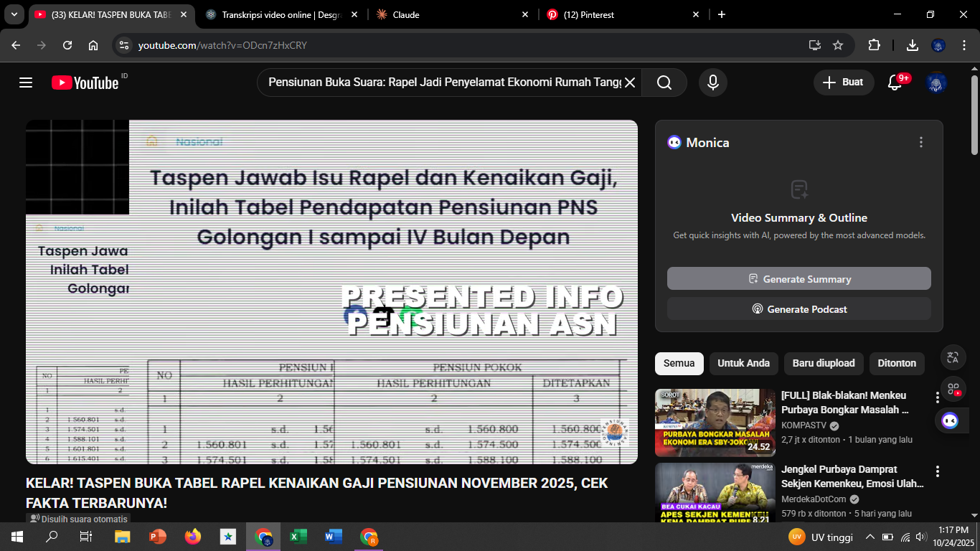This screenshot has height=551, width=980.
Task: Go forward in browser history
Action: (x=42, y=45)
